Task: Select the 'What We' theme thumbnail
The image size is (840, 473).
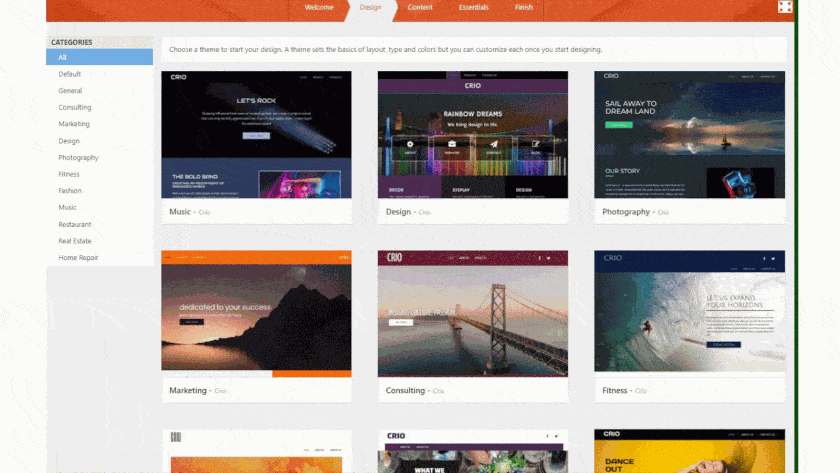Action: (472, 451)
